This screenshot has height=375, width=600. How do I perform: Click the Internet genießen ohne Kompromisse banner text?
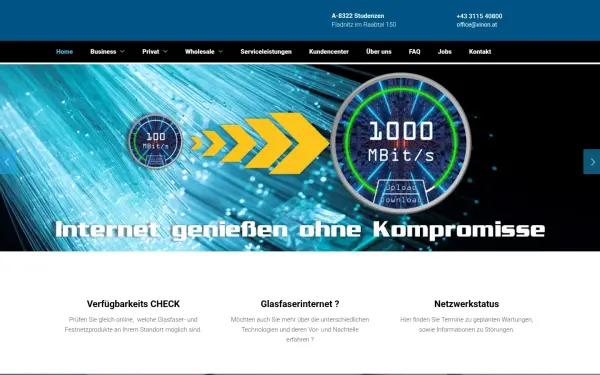click(300, 230)
